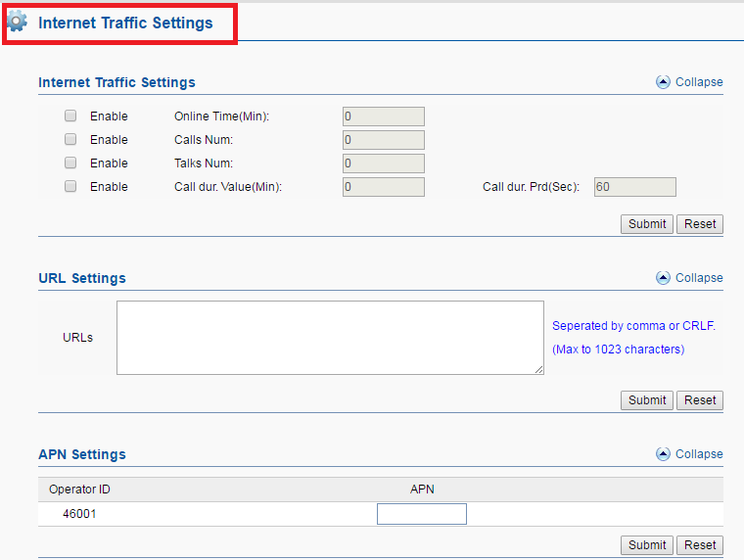Viewport: 744px width, 560px height.
Task: Click the collapse arrow icon for Internet Traffic Settings
Action: pos(663,82)
